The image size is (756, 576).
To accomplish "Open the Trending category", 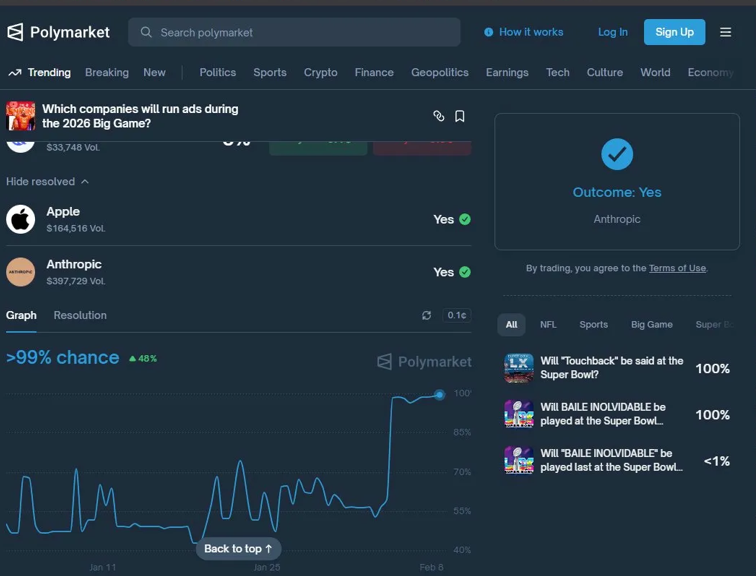I will [x=49, y=73].
